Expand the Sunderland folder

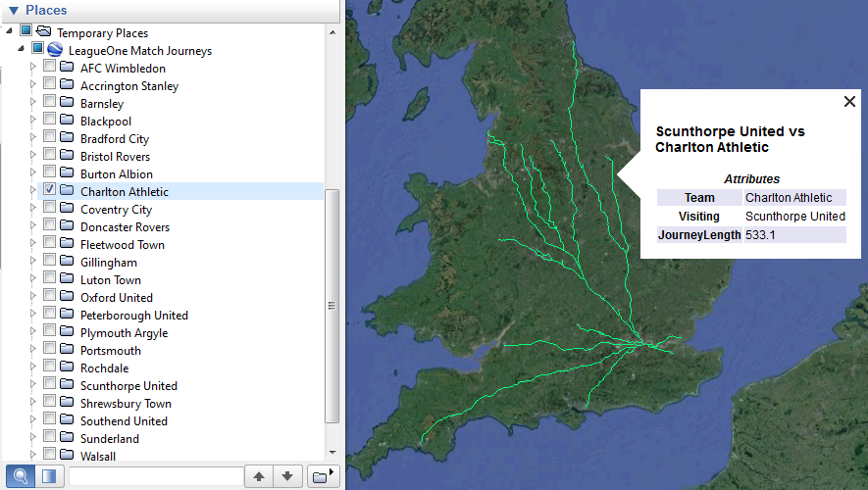click(x=32, y=437)
